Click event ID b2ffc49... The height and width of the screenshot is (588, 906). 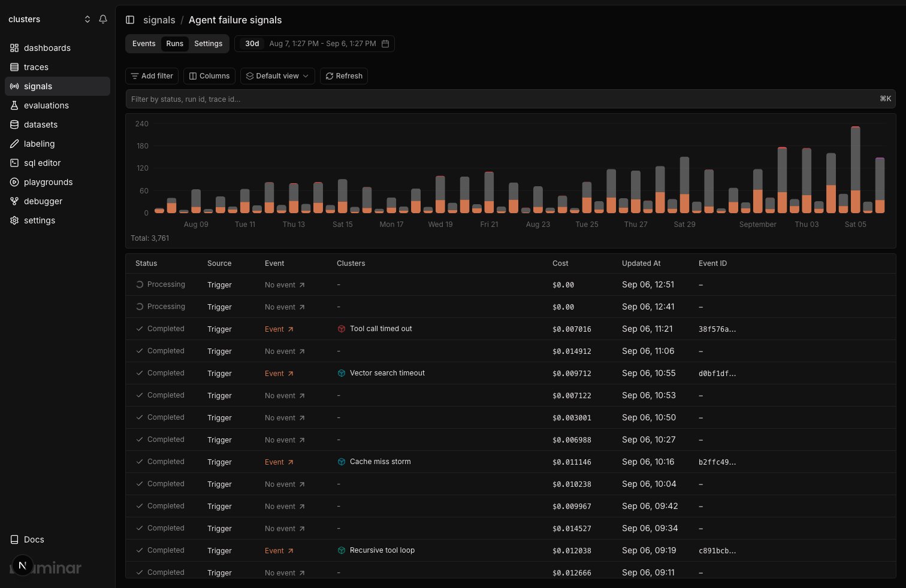(717, 462)
